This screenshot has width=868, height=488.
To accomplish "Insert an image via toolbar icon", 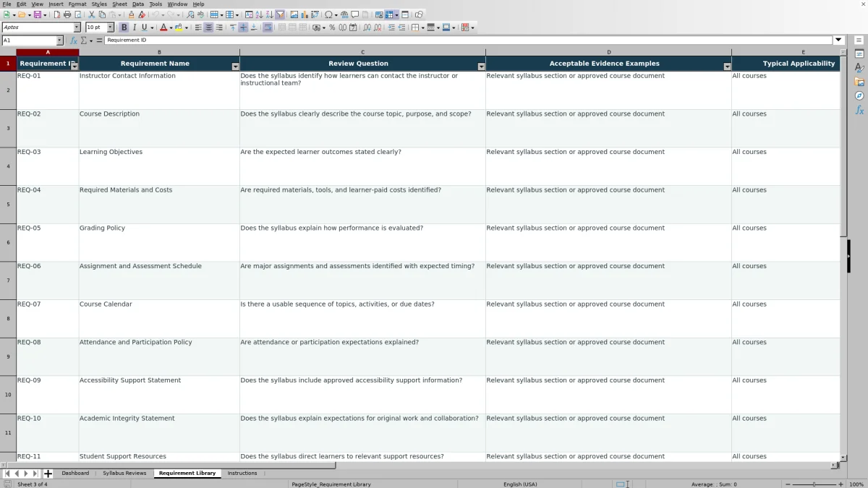I will pyautogui.click(x=294, y=14).
